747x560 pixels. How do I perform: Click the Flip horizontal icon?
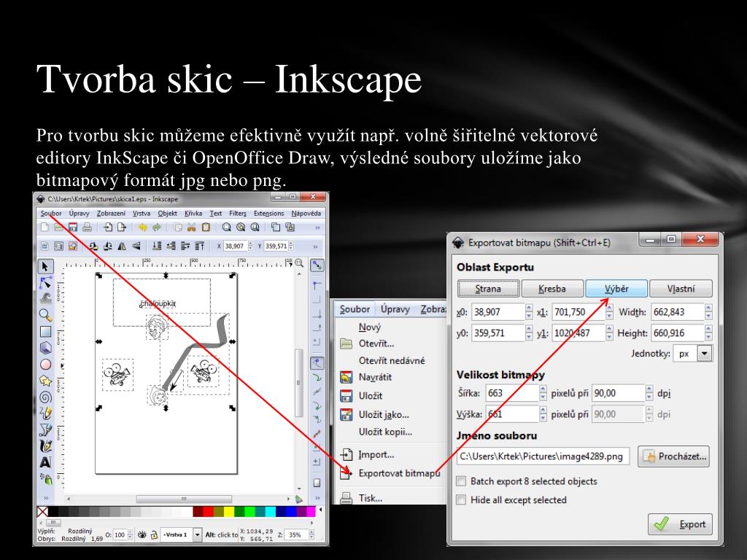(122, 246)
